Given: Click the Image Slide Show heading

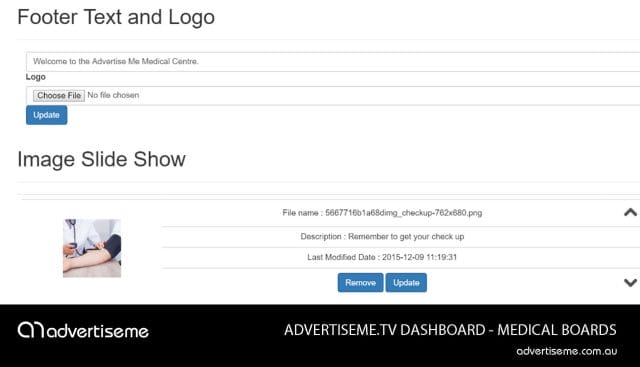Looking at the screenshot, I should tap(101, 159).
